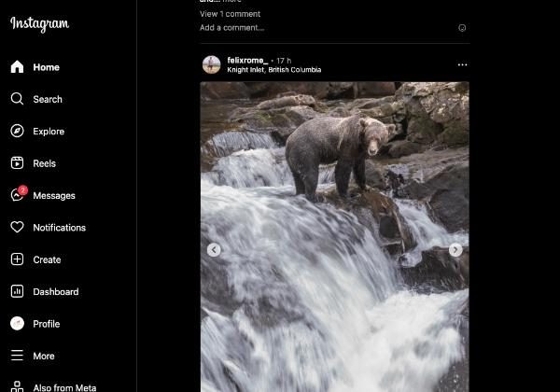Viewport: 560px width, 392px height.
Task: Open post options three-dot menu
Action: coord(463,64)
